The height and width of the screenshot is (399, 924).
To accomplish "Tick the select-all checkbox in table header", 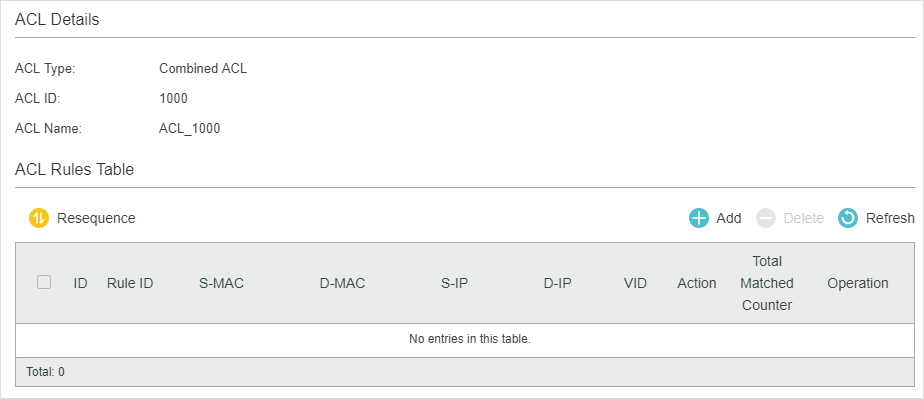I will (x=44, y=282).
